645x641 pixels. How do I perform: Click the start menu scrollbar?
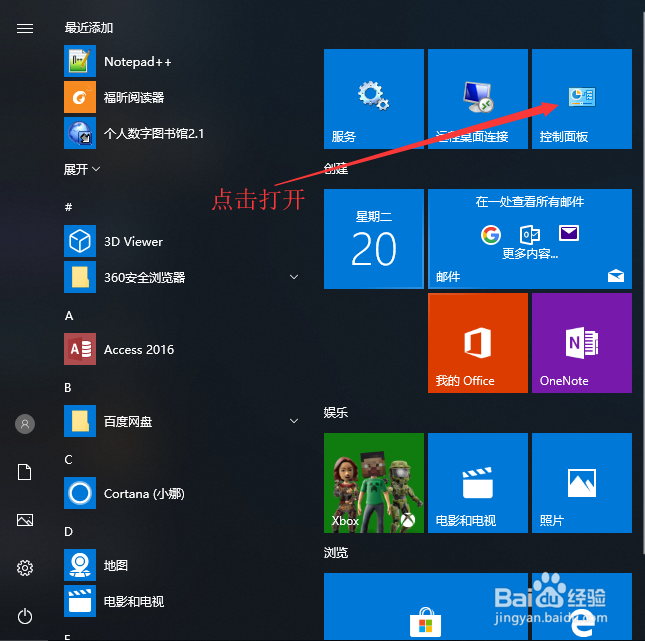coord(643,284)
